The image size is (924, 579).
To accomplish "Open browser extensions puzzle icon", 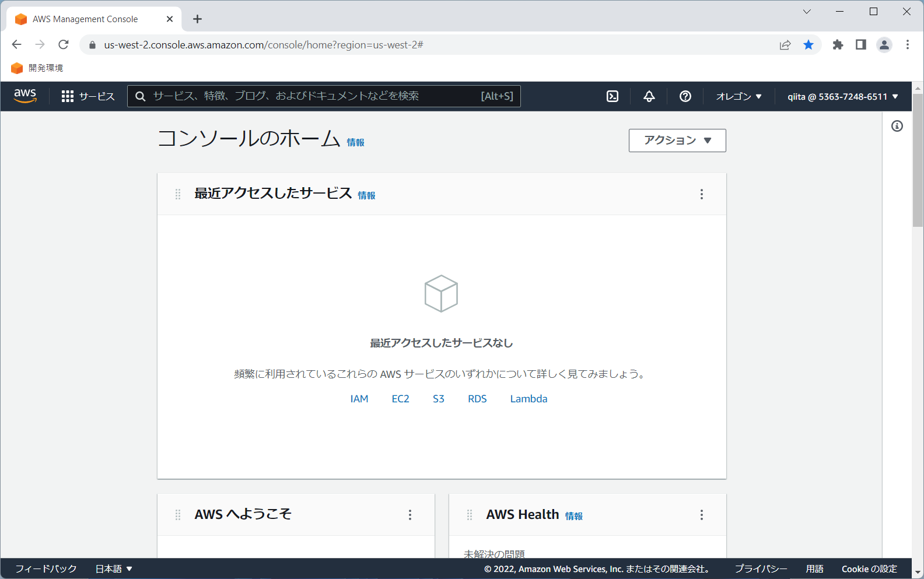I will pos(838,45).
